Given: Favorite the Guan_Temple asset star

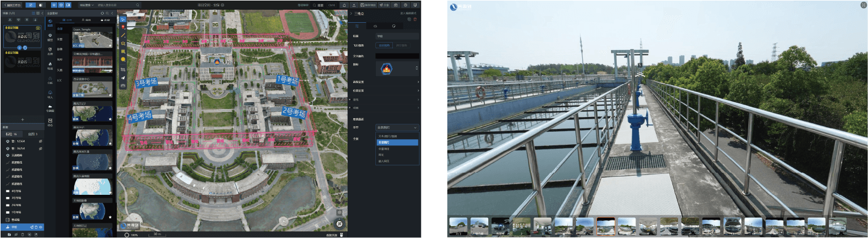Looking at the screenshot, I should click(x=109, y=44).
